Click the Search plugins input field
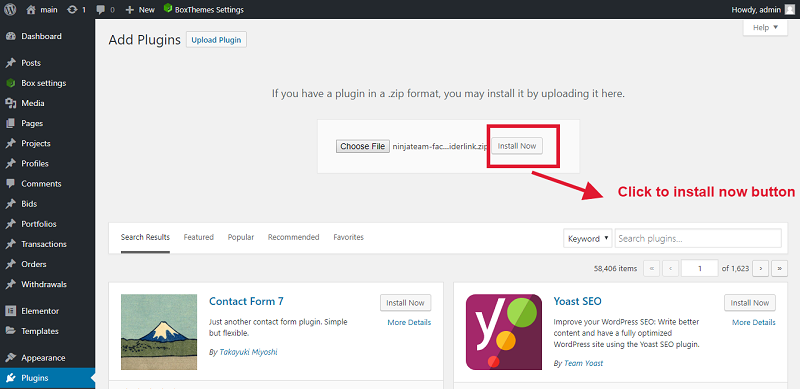This screenshot has width=800, height=389. tap(698, 238)
